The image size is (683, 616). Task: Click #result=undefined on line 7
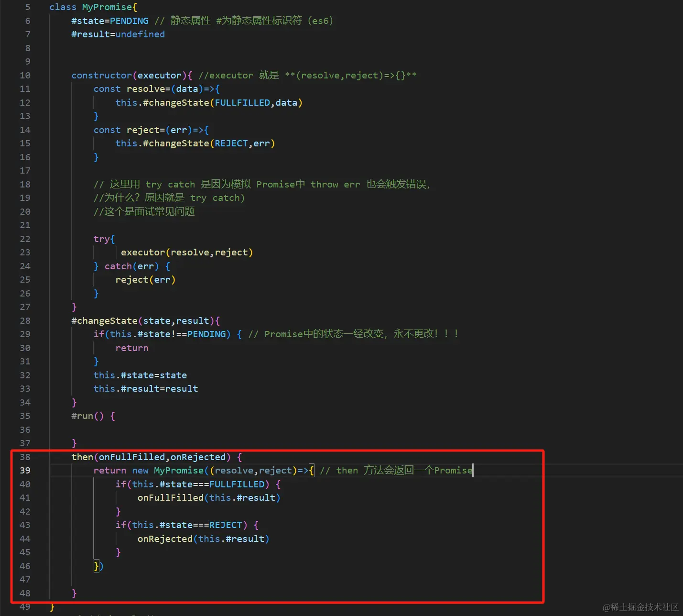click(x=118, y=34)
